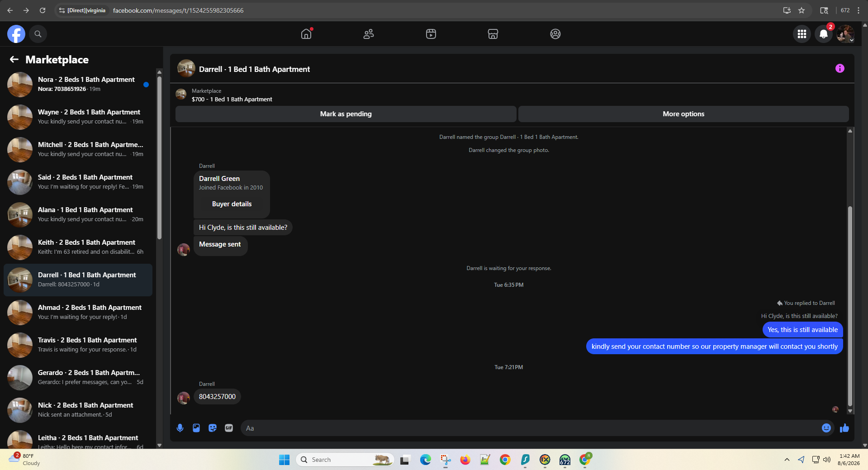Open the weather widget showing 80°F Cloudy

point(25,460)
